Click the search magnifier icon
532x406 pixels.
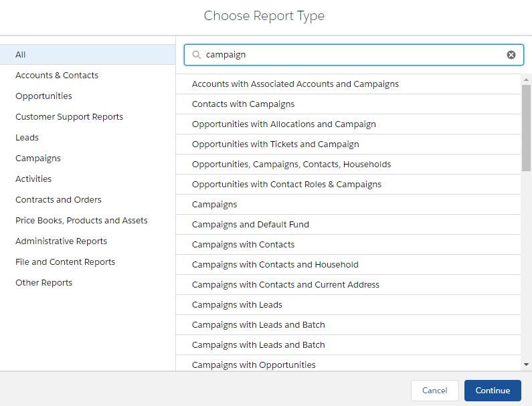(196, 55)
